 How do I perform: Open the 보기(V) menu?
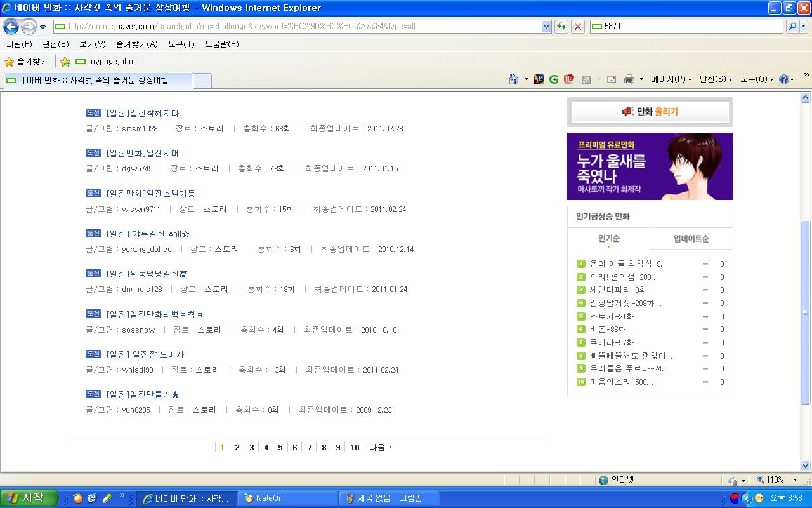click(92, 44)
